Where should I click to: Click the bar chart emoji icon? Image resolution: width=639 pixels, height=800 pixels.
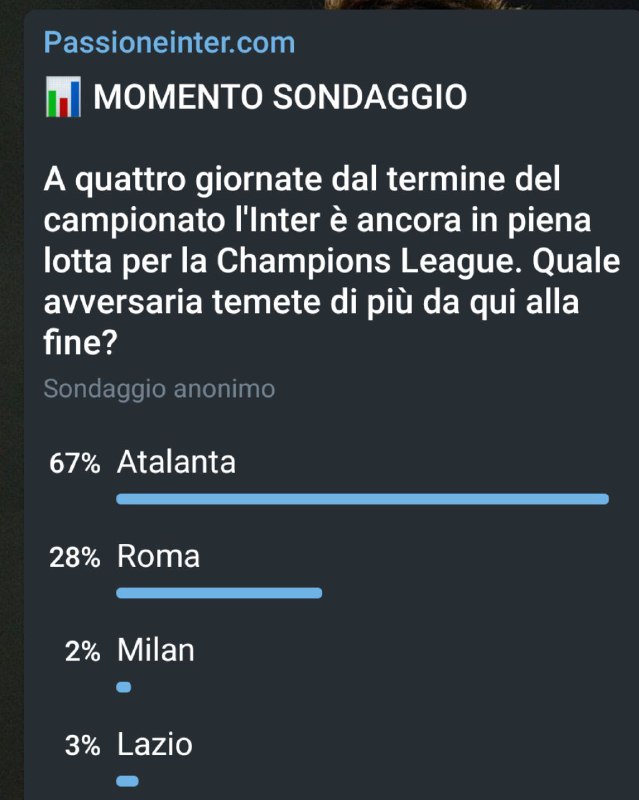coord(63,98)
